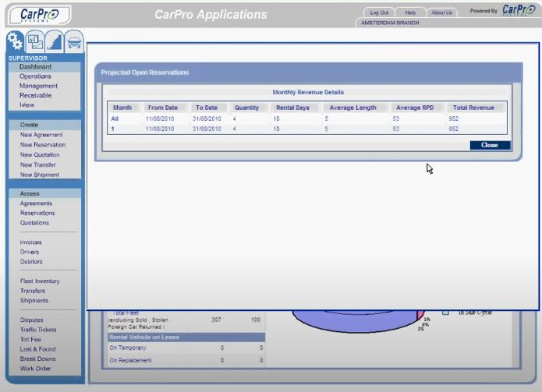The height and width of the screenshot is (392, 542).
Task: Select Receivable in Supervisor menu
Action: coord(36,95)
